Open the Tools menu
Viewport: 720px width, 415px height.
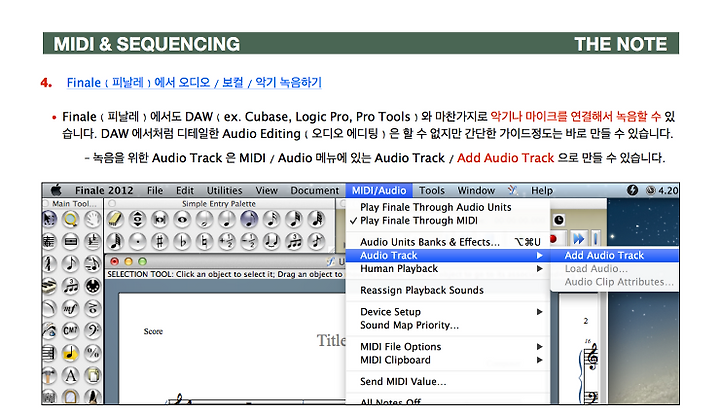click(x=432, y=191)
